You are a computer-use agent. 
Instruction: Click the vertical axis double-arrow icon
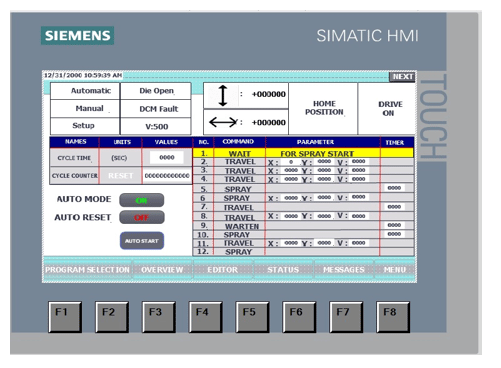[x=223, y=95]
